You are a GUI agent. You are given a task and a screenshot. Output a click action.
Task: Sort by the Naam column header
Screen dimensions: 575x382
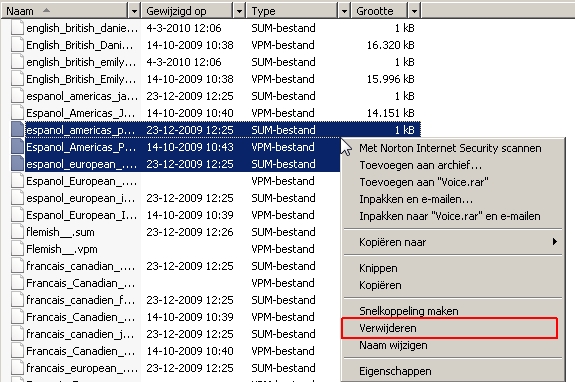(x=65, y=11)
